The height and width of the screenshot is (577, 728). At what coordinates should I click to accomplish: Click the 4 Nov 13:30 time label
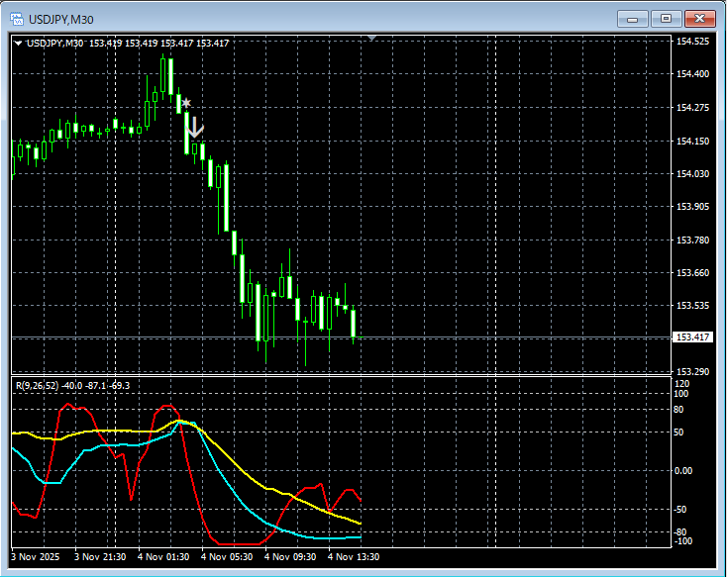[x=354, y=557]
